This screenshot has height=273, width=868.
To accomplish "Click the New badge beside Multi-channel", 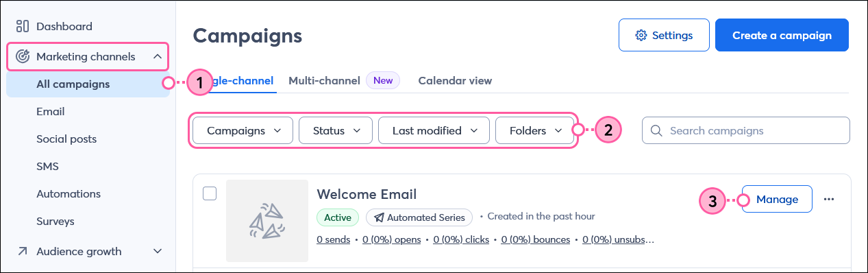I will tap(383, 80).
